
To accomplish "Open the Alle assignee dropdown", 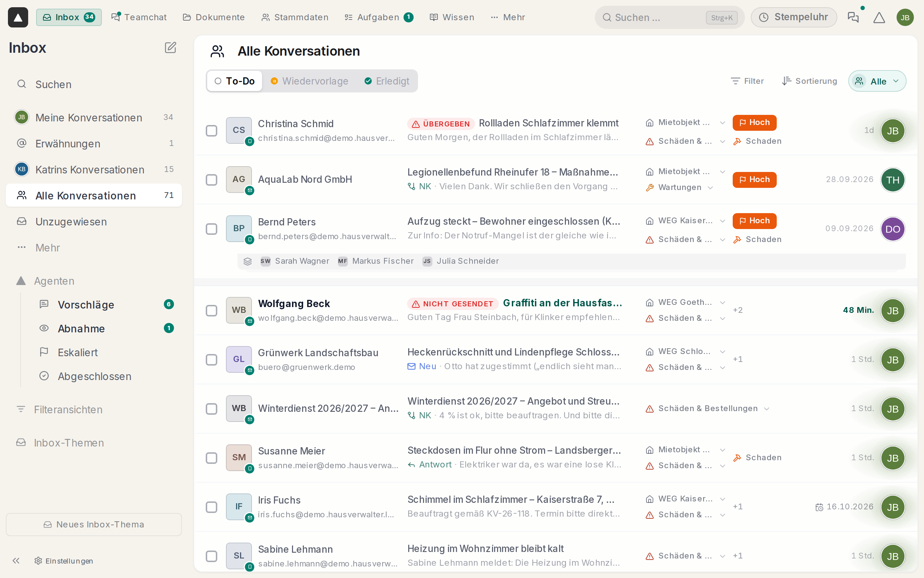I will tap(877, 81).
